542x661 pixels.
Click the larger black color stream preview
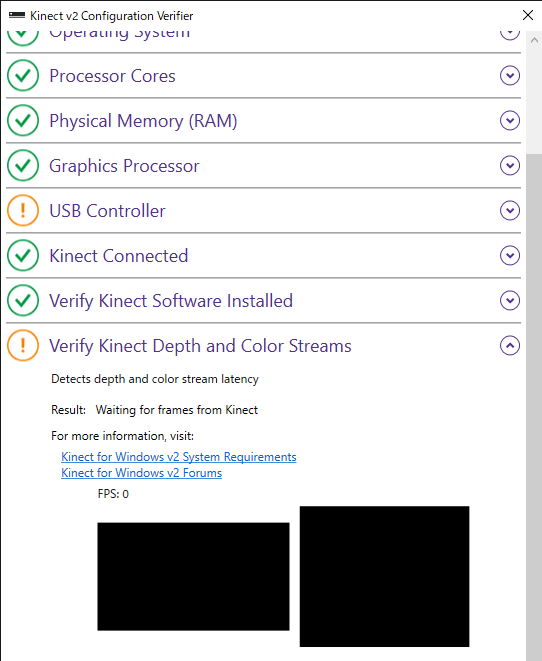384,576
